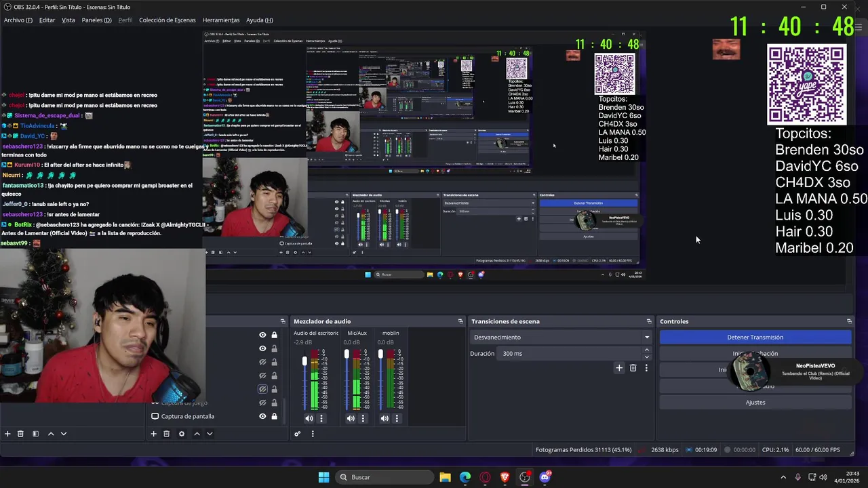Open the Ayuda menu

tap(259, 20)
